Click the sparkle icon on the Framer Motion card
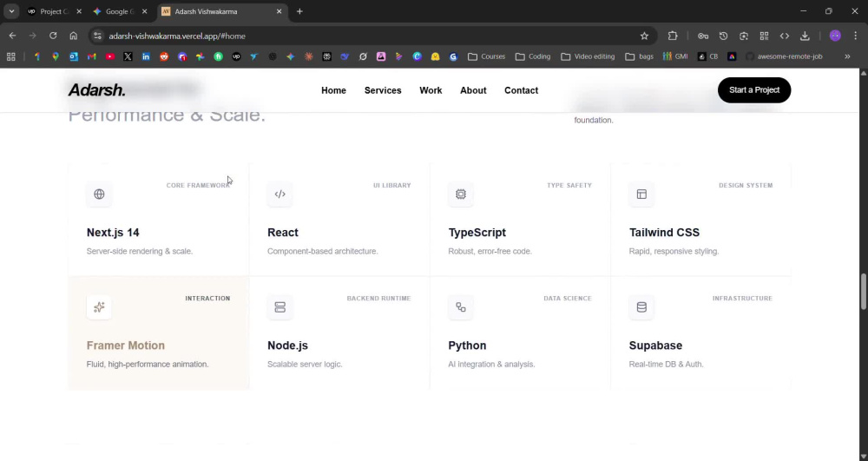Viewport: 868px width, 461px height. click(99, 307)
